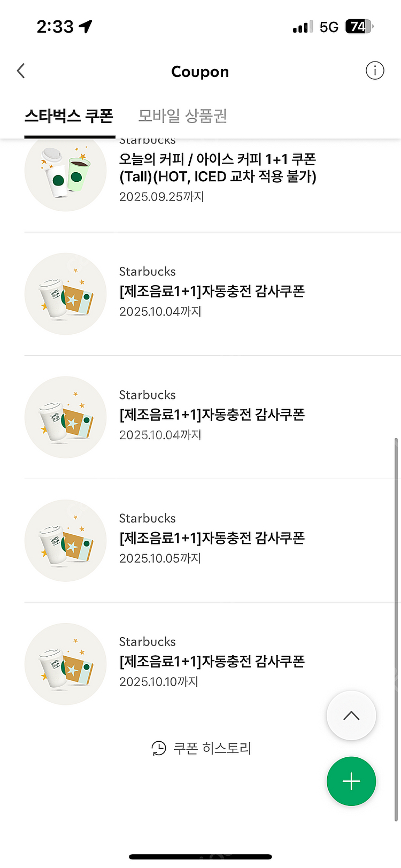Open the 쿠폰 히스토리 link

[212, 748]
